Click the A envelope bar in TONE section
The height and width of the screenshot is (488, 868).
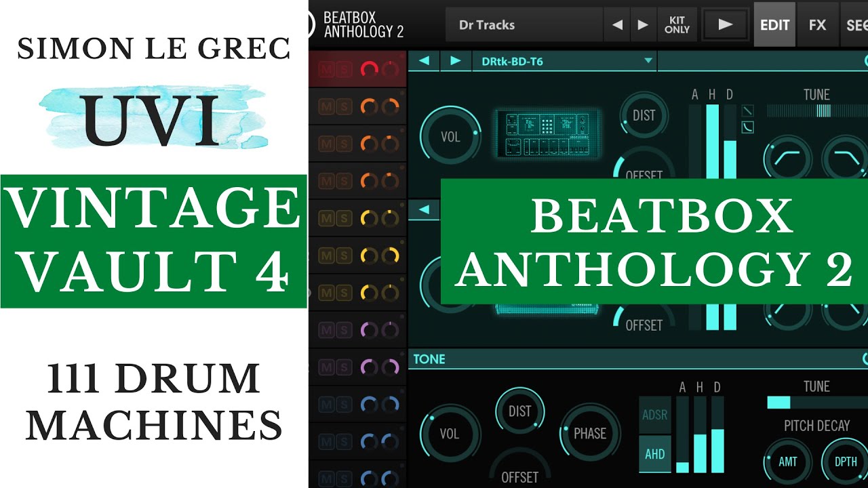pyautogui.click(x=682, y=434)
